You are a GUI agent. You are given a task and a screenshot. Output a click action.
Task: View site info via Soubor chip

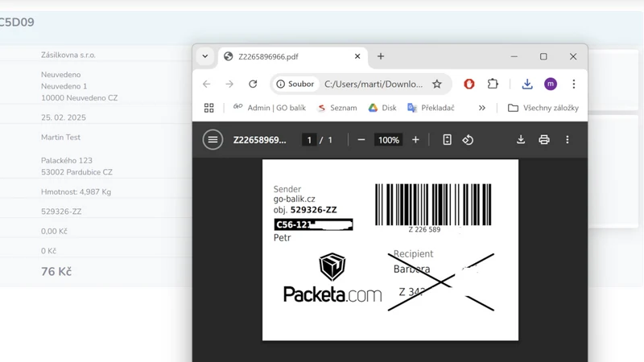point(295,84)
